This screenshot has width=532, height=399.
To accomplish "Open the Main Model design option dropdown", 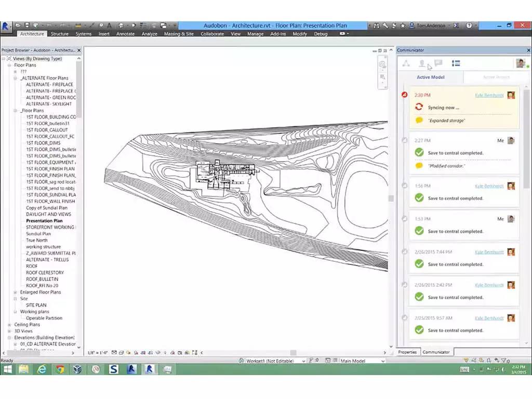I will click(x=362, y=361).
